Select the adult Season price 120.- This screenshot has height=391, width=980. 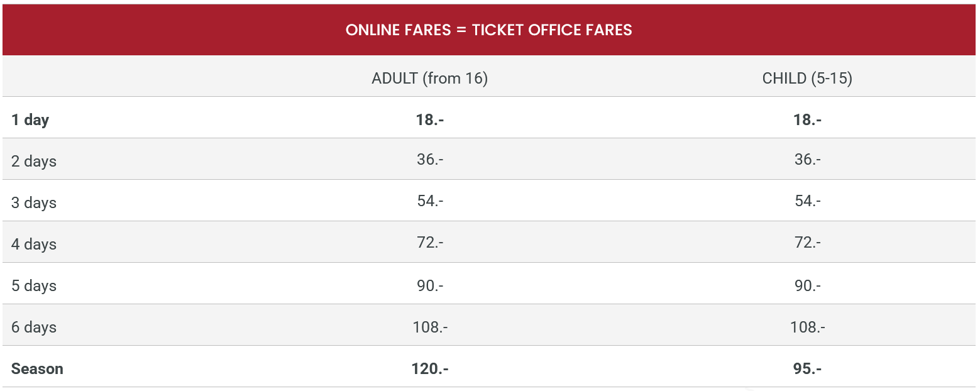tap(430, 368)
